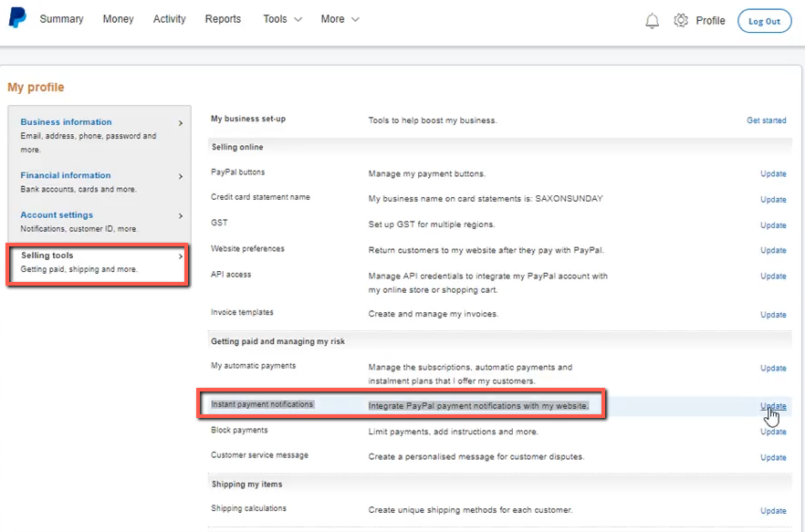
Task: Open Financial information section
Action: 65,175
